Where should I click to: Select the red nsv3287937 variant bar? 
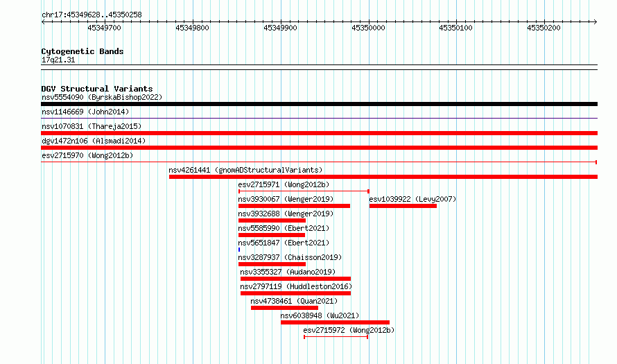click(x=272, y=264)
